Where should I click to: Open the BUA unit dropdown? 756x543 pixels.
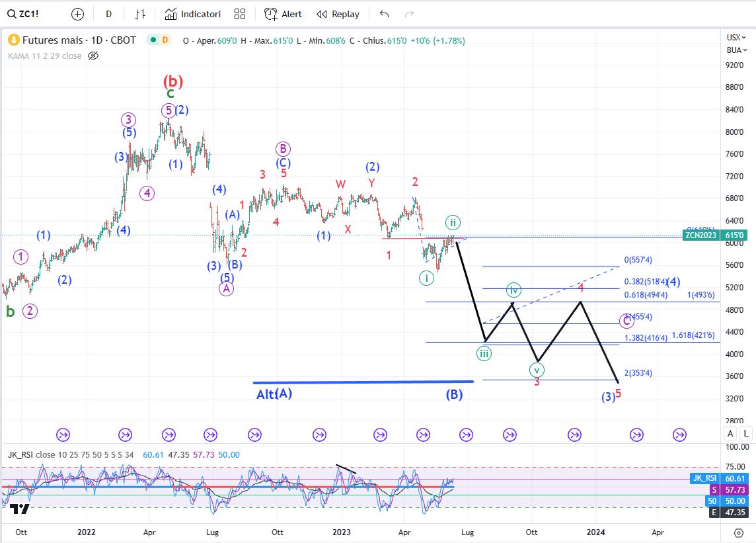tap(736, 50)
